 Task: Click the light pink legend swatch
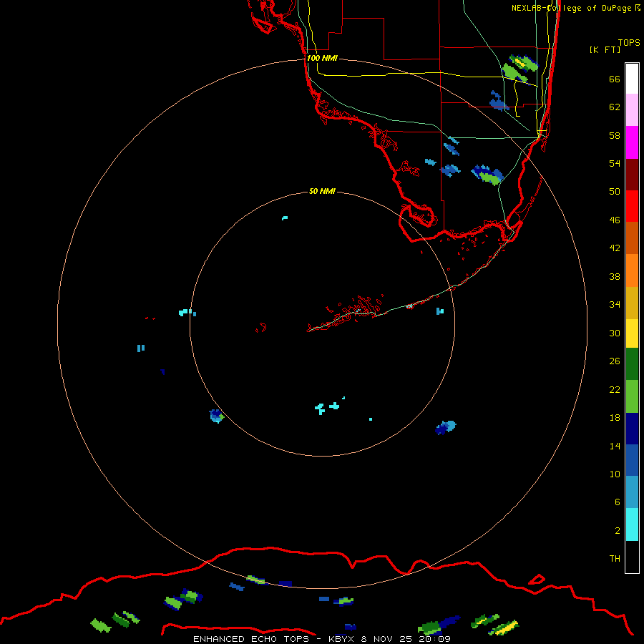pyautogui.click(x=632, y=109)
